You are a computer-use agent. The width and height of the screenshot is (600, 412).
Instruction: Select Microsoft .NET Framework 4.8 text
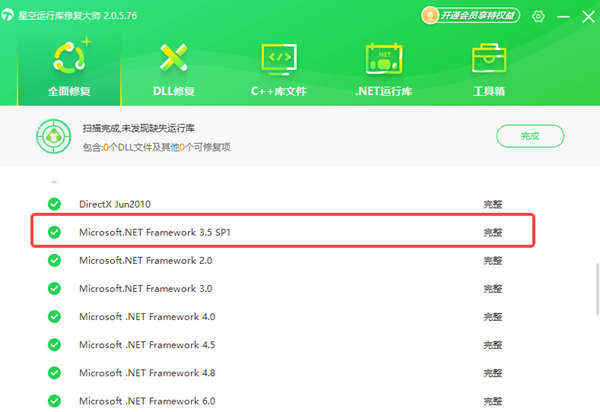tap(147, 373)
